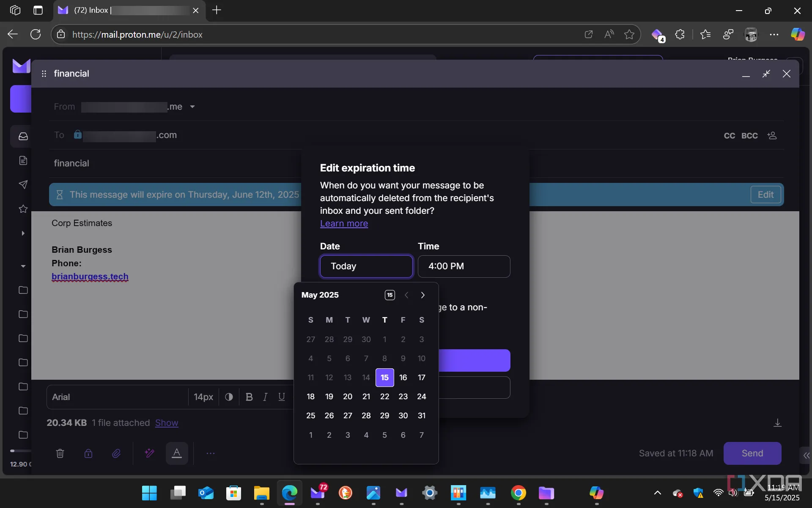Click the Proton Mail logo
This screenshot has height=508, width=812.
pyautogui.click(x=21, y=66)
